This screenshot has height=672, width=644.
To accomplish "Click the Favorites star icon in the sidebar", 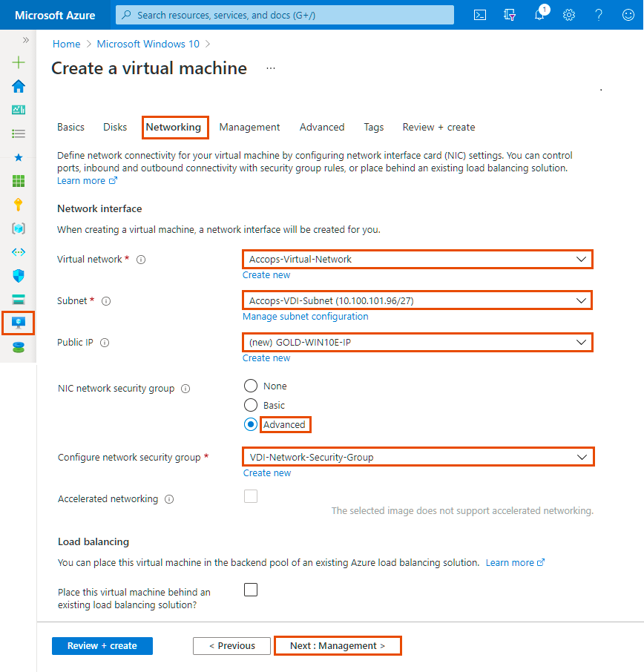I will [x=19, y=157].
